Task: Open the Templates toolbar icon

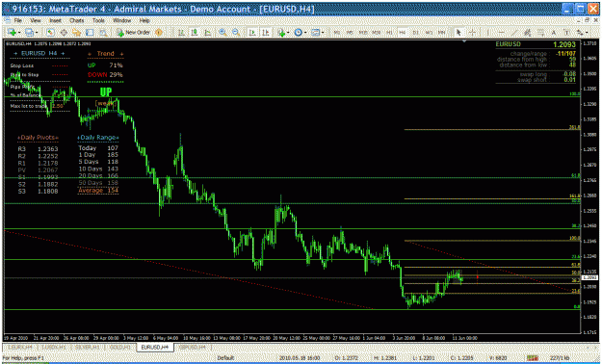Action: (x=315, y=33)
